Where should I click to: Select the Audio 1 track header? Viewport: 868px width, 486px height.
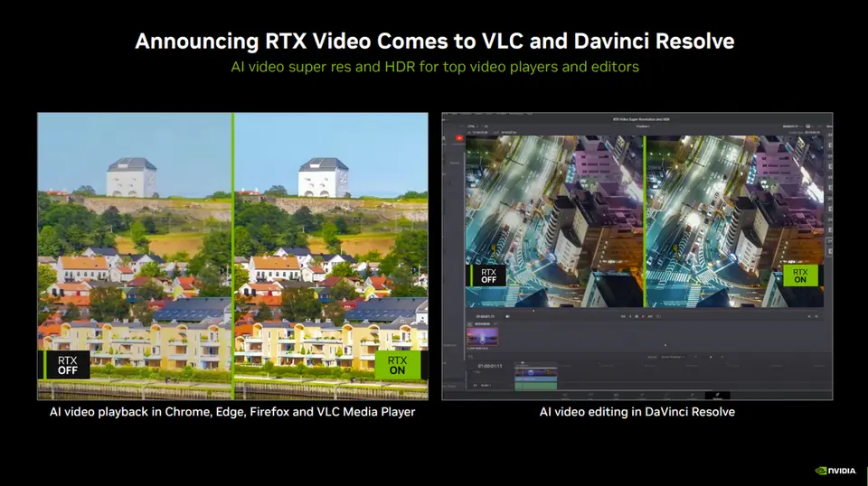click(x=485, y=385)
